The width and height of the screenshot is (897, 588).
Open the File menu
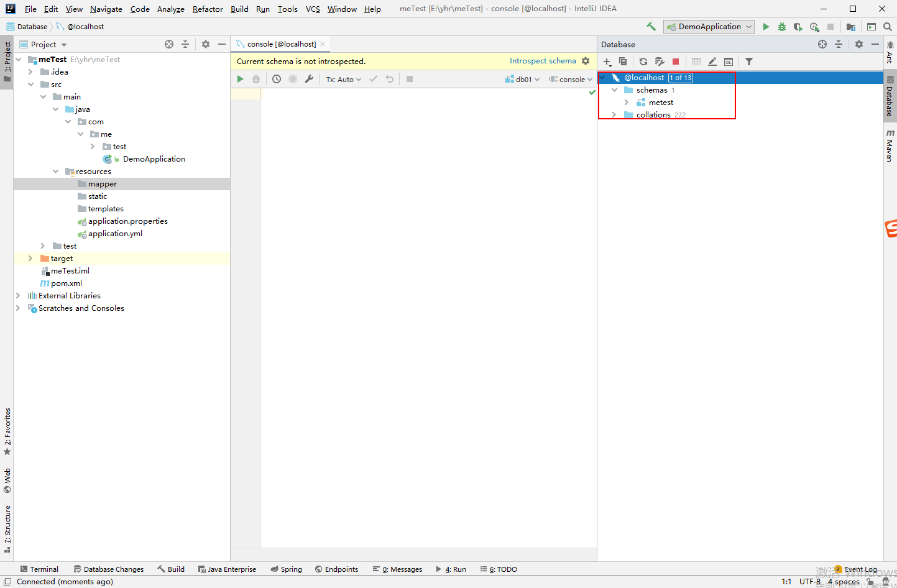[30, 9]
